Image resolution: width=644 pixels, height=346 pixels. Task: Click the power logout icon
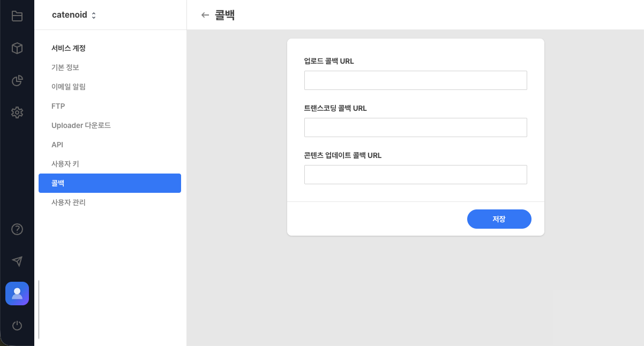[x=17, y=326]
